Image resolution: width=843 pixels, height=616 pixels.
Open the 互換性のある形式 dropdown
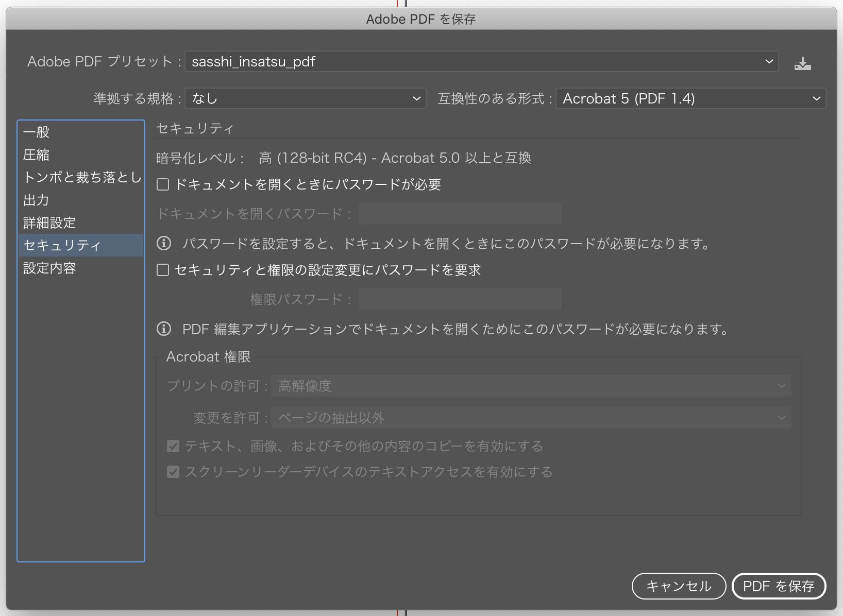point(690,98)
